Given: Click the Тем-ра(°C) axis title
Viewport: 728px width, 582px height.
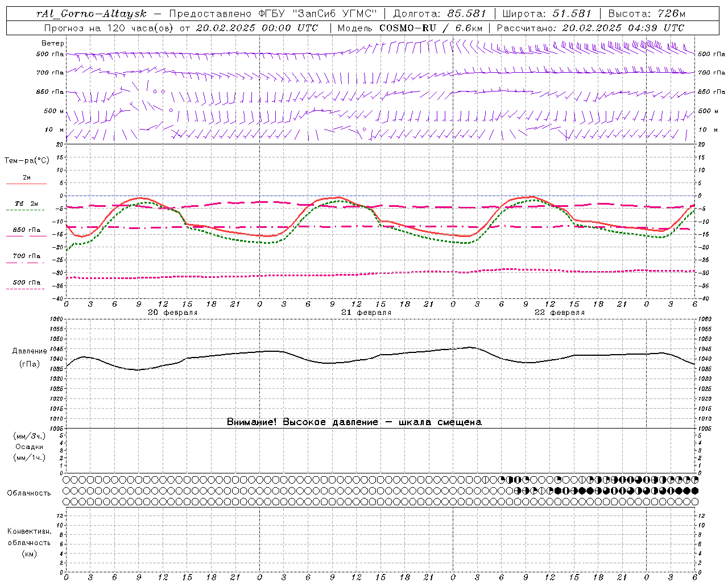Looking at the screenshot, I should coord(27,160).
